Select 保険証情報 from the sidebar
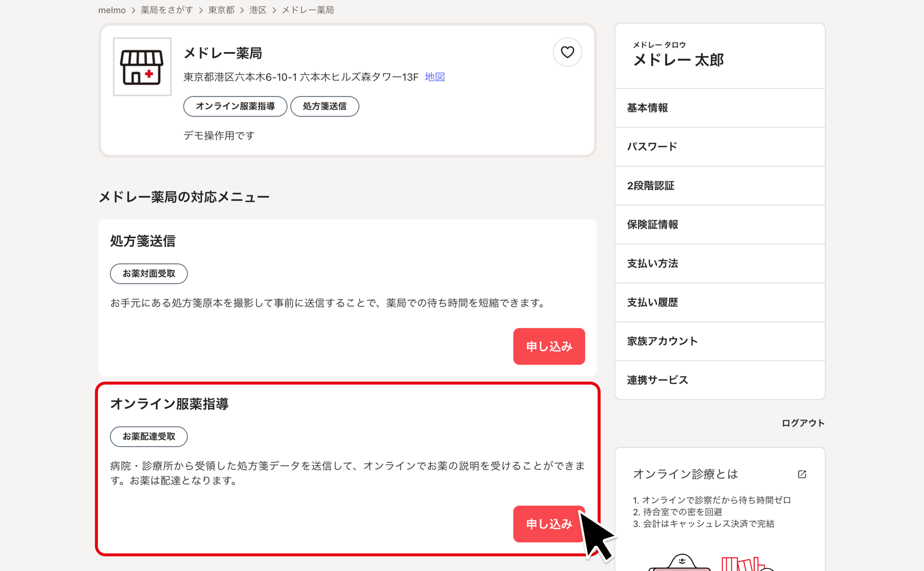 pyautogui.click(x=653, y=225)
